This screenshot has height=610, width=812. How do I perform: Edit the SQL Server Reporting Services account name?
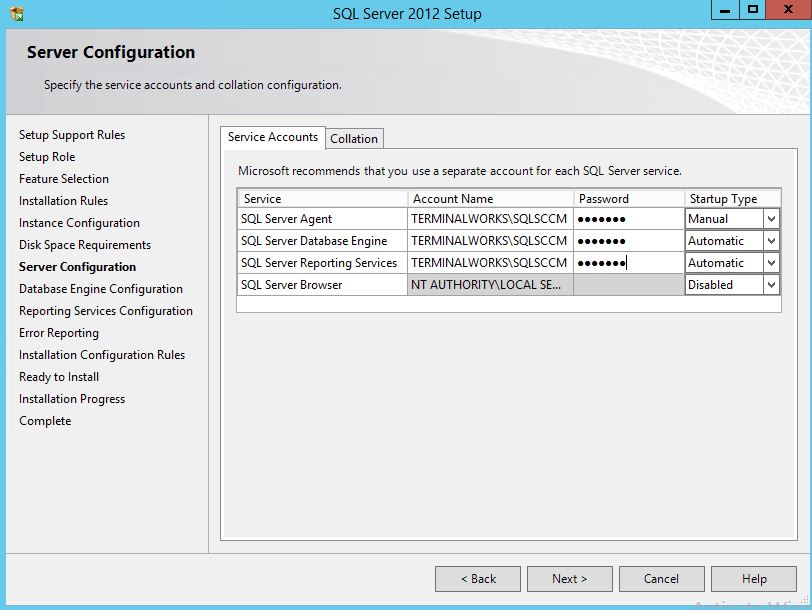click(490, 263)
